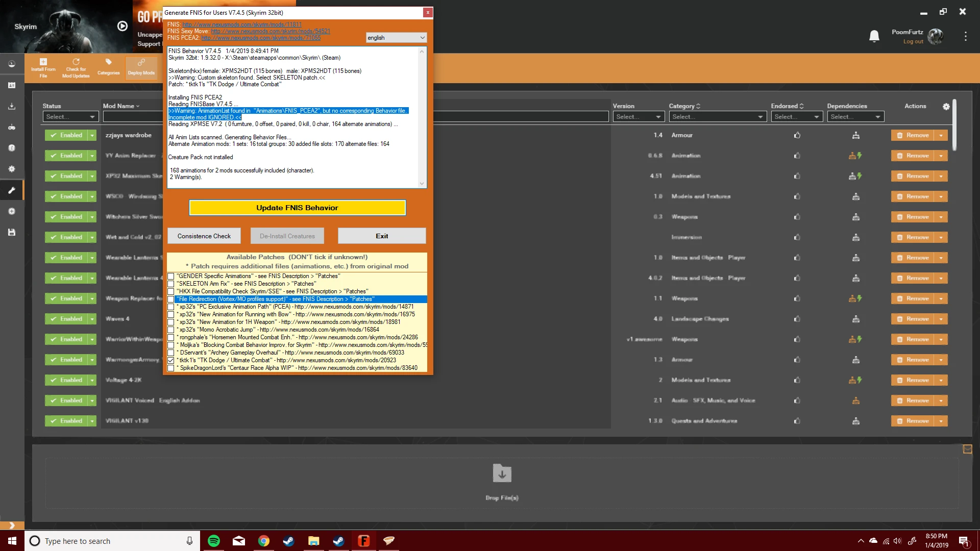Open Chrome from the taskbar

click(x=263, y=541)
